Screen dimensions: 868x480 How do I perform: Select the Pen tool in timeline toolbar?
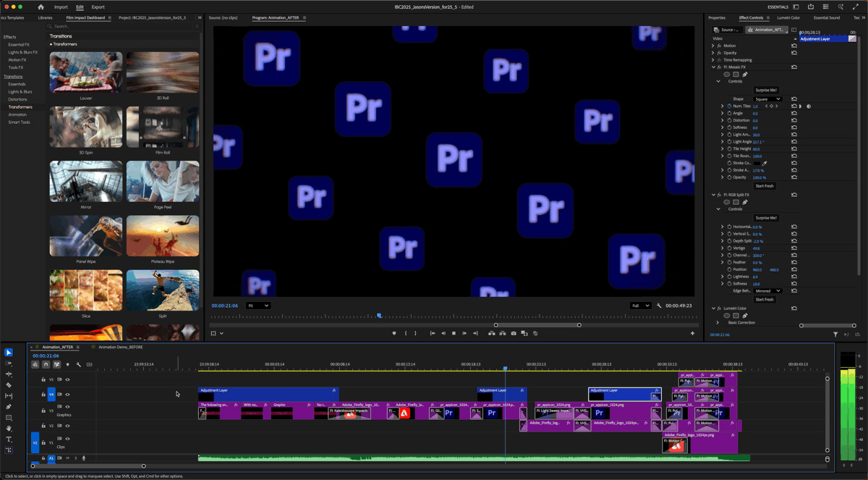coord(9,407)
